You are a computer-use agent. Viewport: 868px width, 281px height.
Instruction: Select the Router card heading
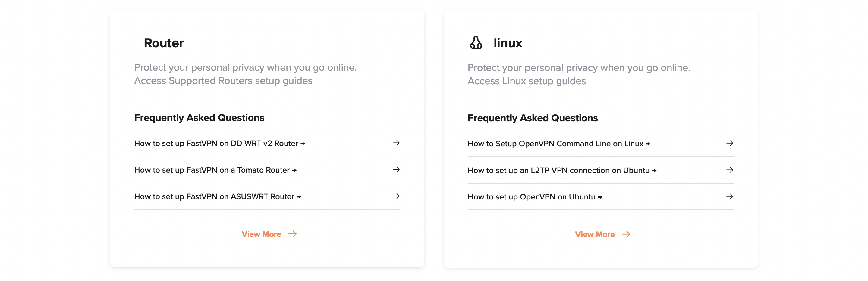pyautogui.click(x=163, y=43)
